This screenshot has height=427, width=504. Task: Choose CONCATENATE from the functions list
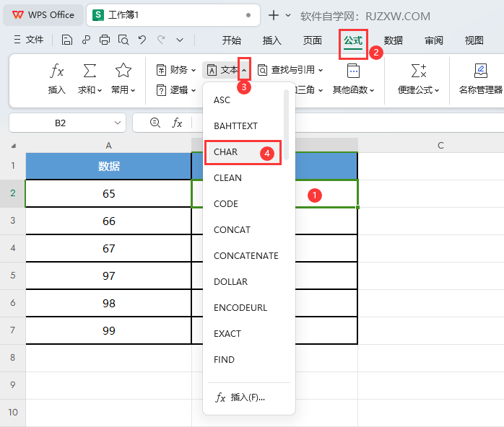pyautogui.click(x=246, y=256)
